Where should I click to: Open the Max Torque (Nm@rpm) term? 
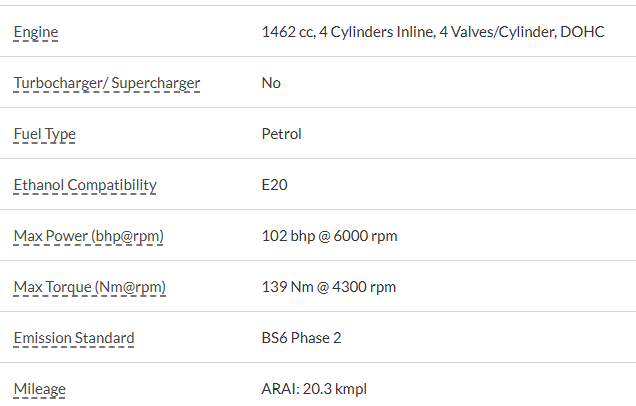[90, 287]
